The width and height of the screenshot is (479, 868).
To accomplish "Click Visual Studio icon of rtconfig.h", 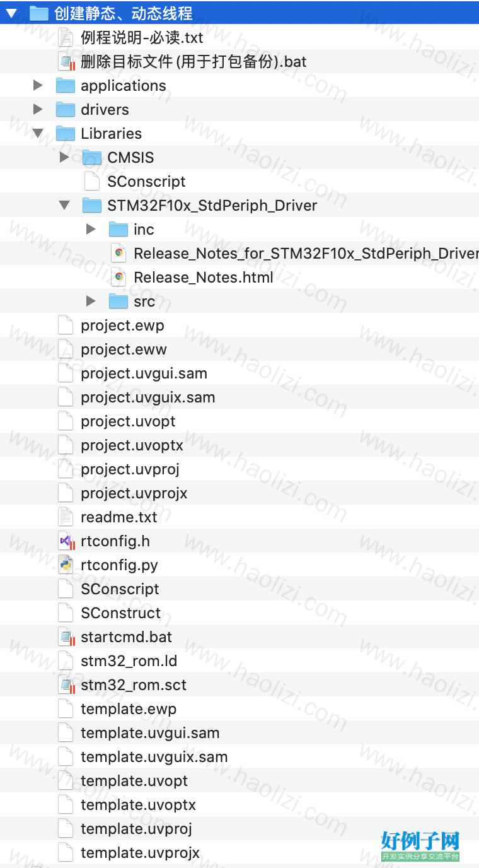I will [x=66, y=541].
